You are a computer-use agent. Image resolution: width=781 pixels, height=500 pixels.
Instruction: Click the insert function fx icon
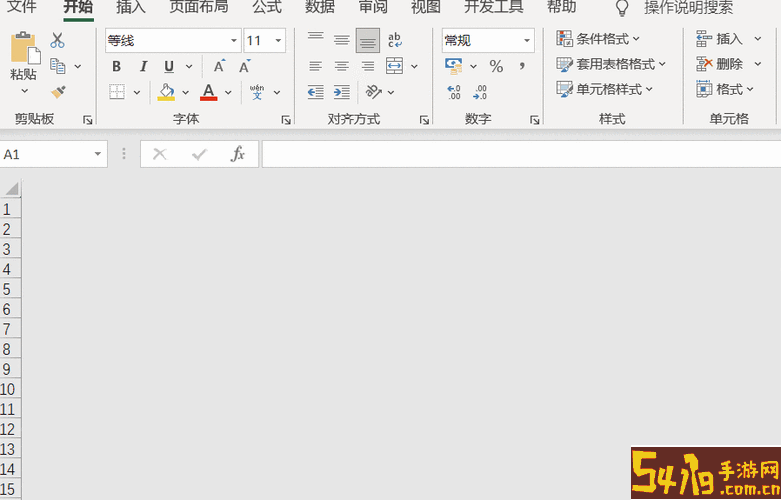click(x=238, y=154)
